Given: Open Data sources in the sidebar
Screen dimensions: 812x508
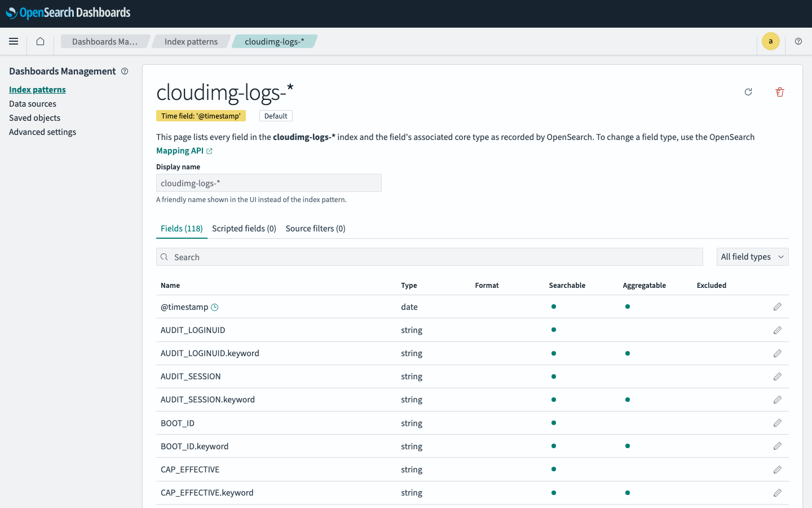Looking at the screenshot, I should point(33,104).
